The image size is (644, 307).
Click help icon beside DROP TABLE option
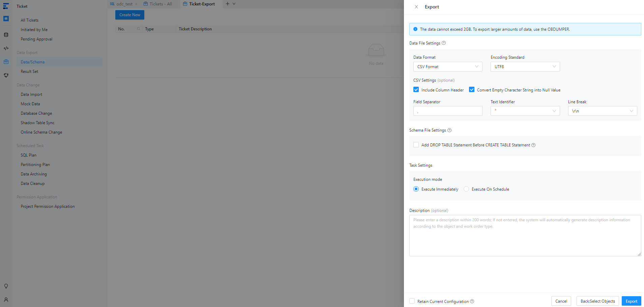[533, 145]
